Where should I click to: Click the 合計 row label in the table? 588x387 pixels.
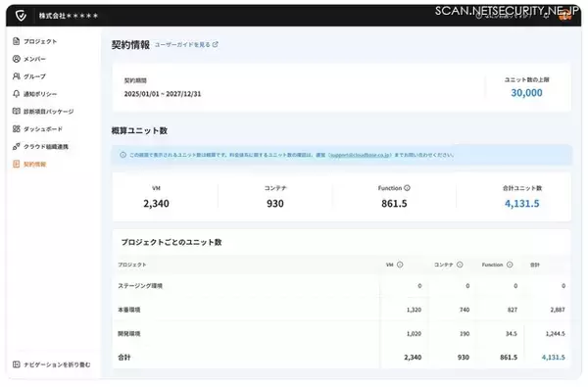coord(124,358)
